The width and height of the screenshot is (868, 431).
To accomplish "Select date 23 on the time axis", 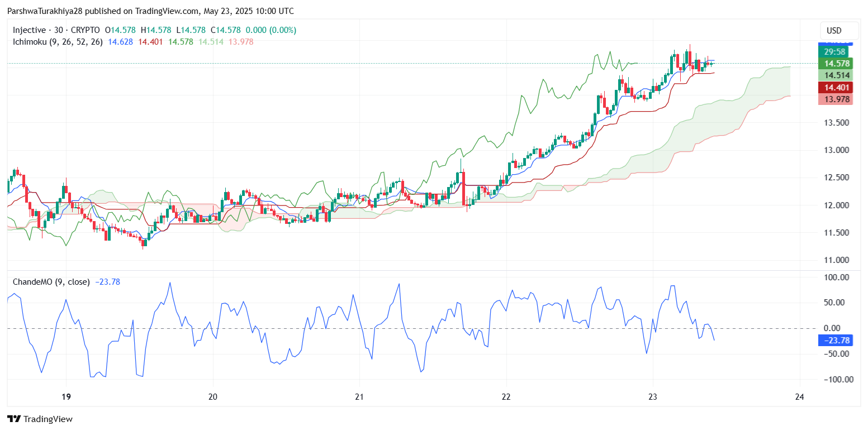I will coord(653,396).
